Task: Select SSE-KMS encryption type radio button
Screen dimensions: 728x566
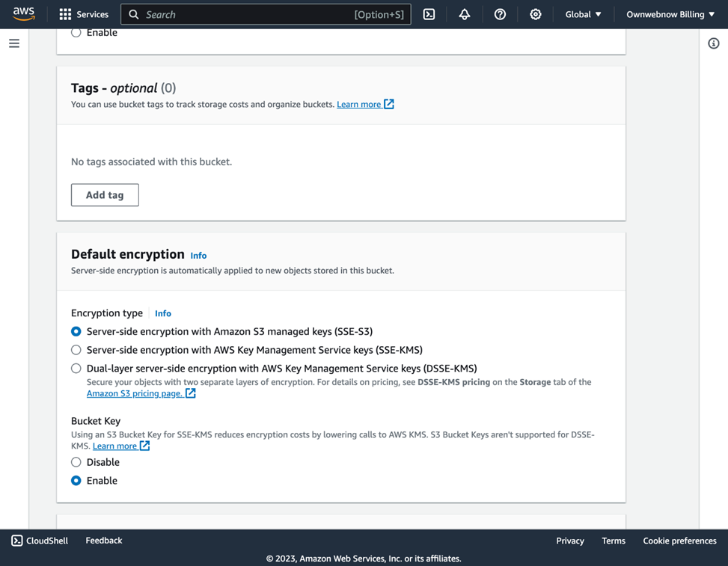Action: click(76, 350)
